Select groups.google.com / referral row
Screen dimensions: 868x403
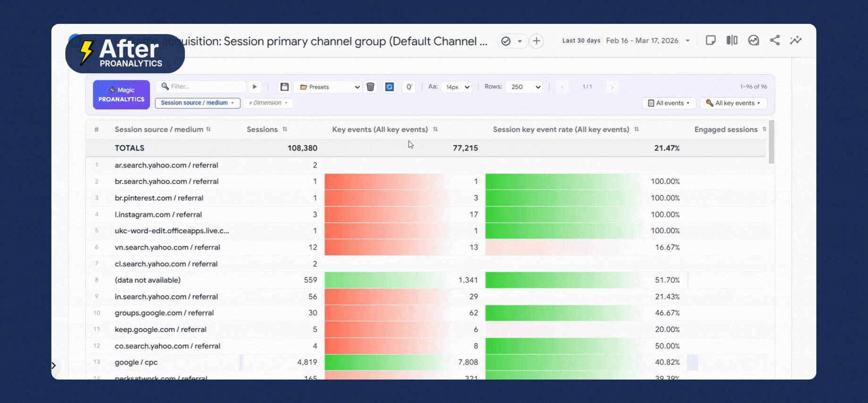[426, 313]
